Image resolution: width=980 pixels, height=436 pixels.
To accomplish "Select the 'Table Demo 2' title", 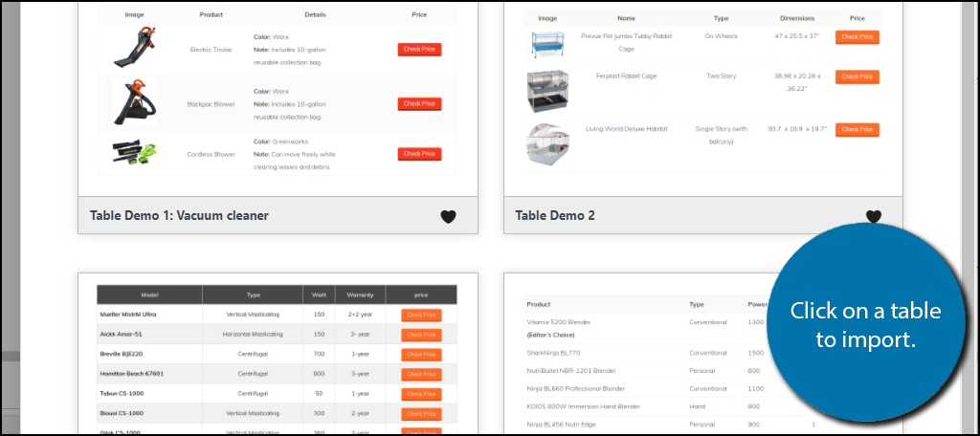I will click(555, 215).
